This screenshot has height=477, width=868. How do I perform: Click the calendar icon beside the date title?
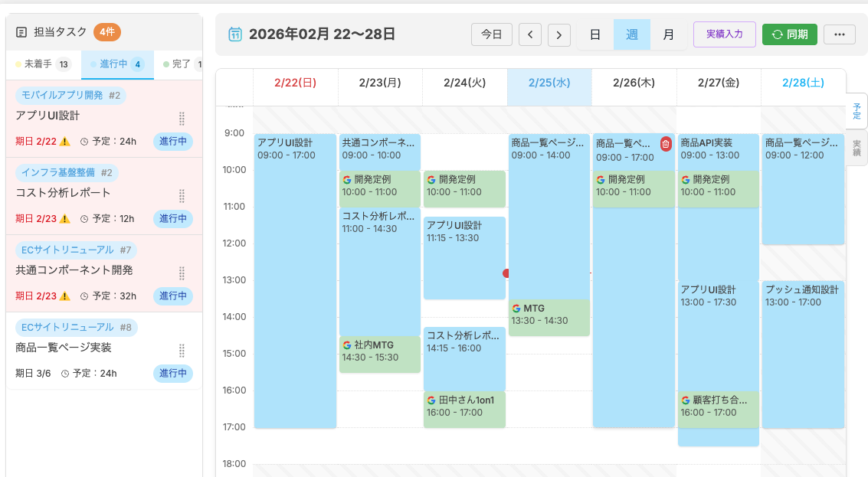[x=236, y=34]
